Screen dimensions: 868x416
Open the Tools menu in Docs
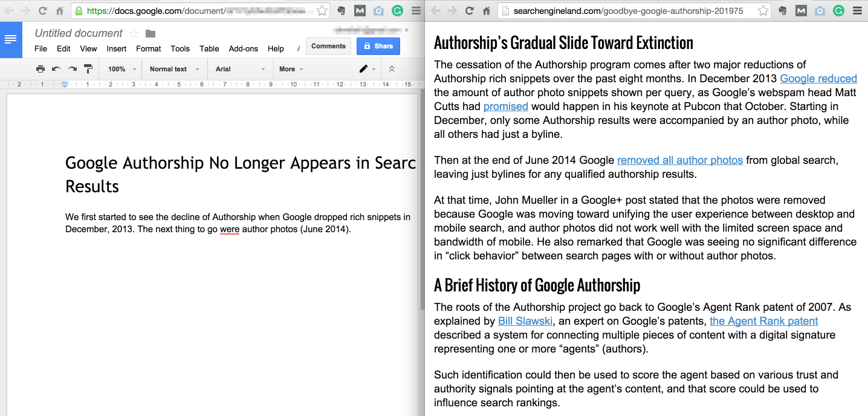(180, 48)
